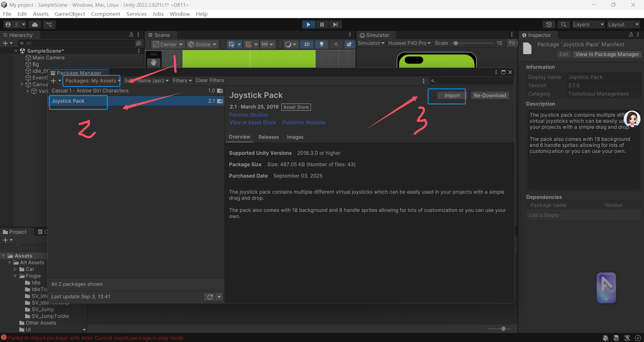Click View in Package Manager button
Image resolution: width=644 pixels, height=342 pixels.
point(607,54)
